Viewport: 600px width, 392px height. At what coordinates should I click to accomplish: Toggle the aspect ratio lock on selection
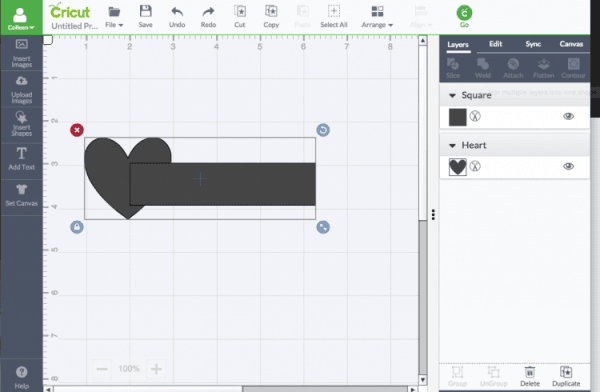tap(77, 227)
